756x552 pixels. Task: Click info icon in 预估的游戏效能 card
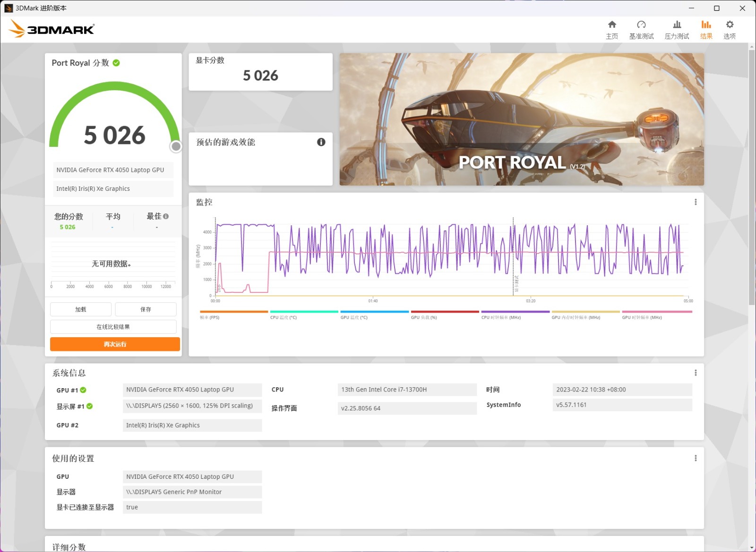(x=321, y=142)
